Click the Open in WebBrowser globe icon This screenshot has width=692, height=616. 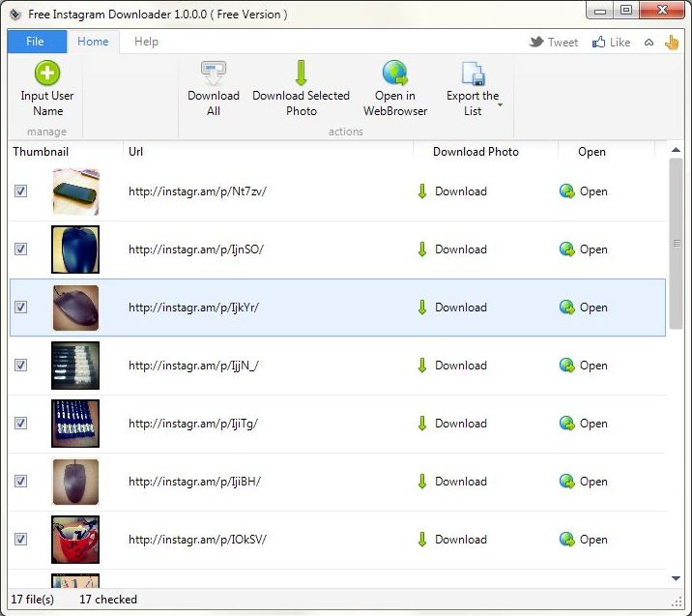395,73
